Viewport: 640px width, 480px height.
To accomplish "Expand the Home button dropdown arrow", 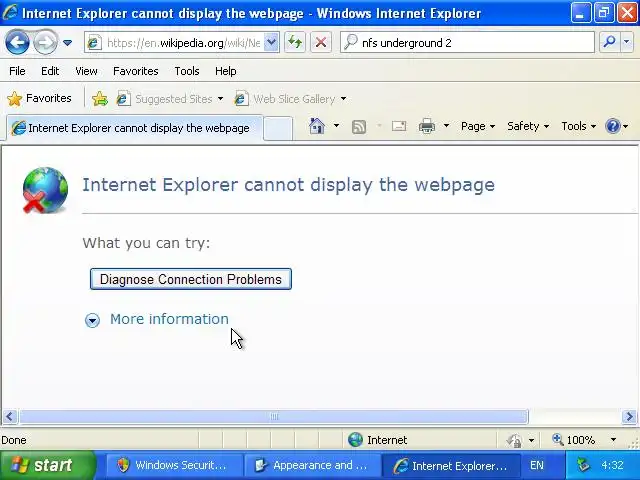I will tap(336, 126).
